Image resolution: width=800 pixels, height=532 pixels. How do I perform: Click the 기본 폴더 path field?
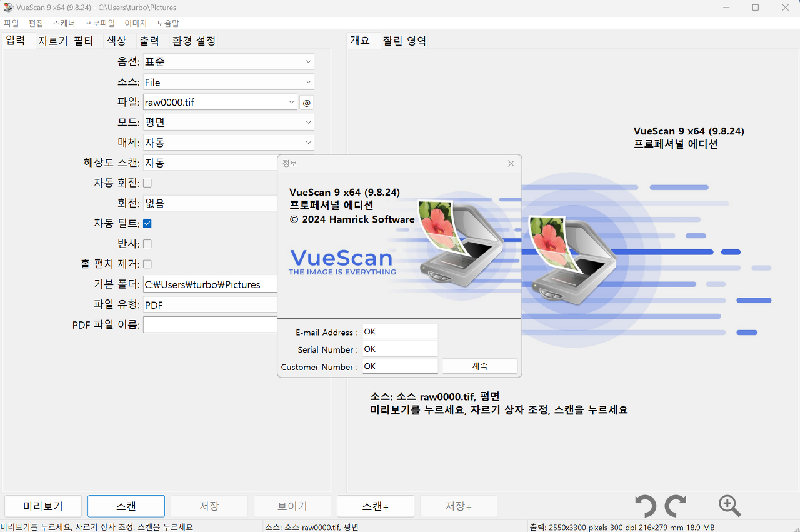pyautogui.click(x=210, y=284)
